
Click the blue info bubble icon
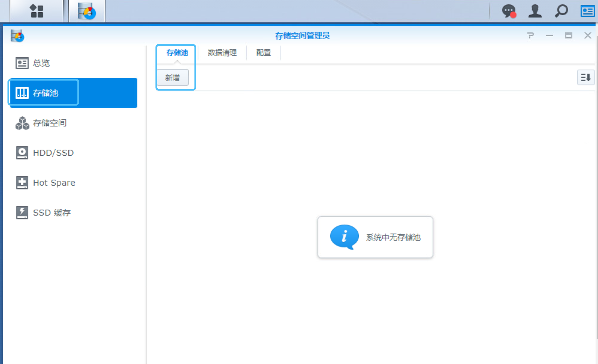tap(344, 237)
